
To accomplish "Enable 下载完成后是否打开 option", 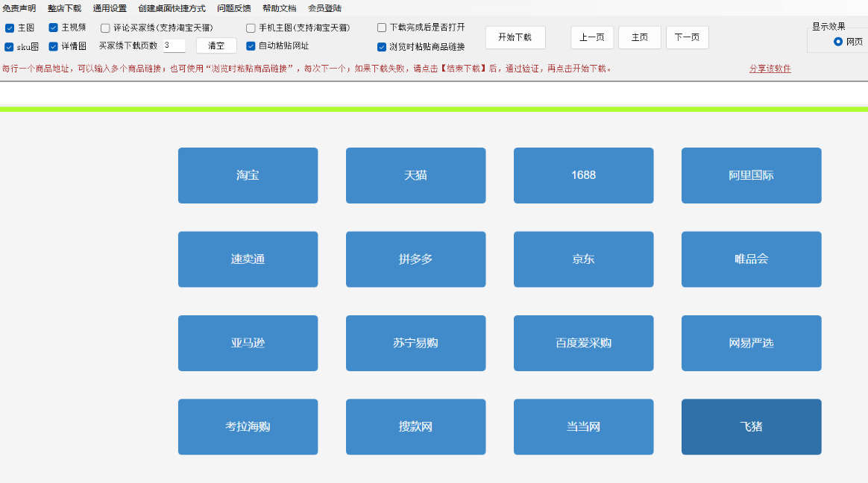I will pos(382,28).
